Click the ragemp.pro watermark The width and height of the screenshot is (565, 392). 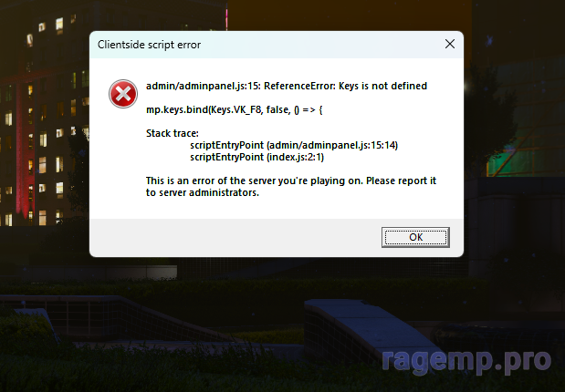tap(466, 361)
